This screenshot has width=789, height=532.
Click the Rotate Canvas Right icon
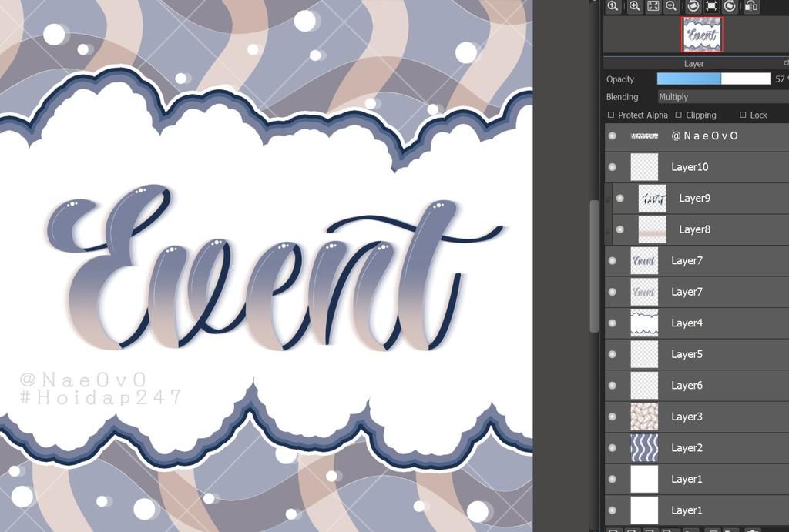click(x=730, y=6)
